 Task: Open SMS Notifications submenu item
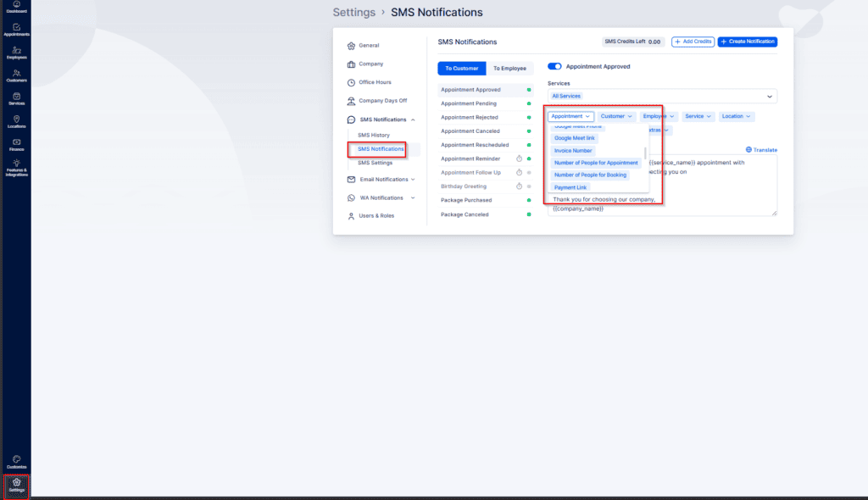click(381, 149)
